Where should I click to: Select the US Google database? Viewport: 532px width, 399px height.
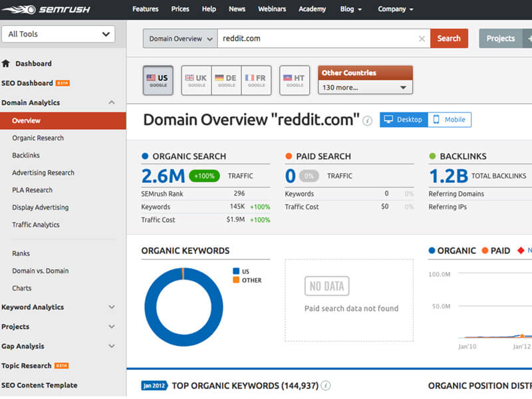158,80
